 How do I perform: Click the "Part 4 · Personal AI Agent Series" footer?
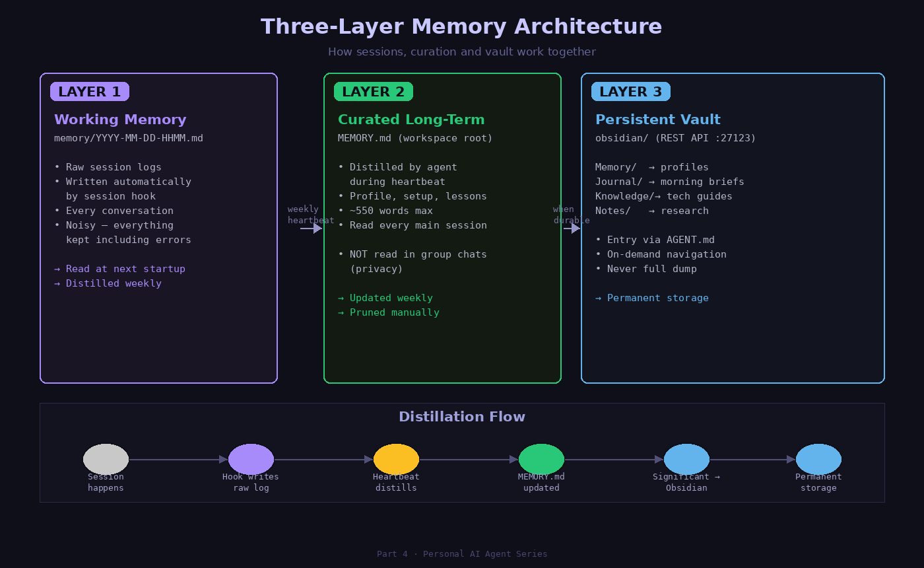(x=462, y=553)
